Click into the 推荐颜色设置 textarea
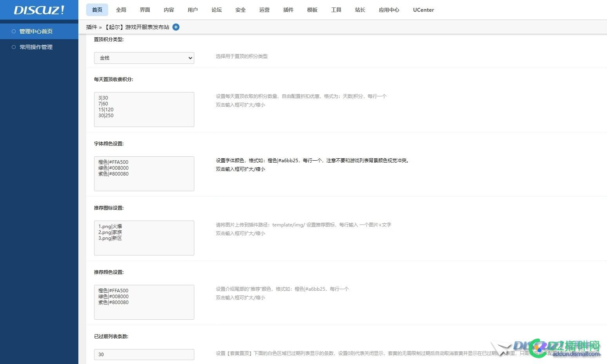This screenshot has width=607, height=364. (144, 302)
